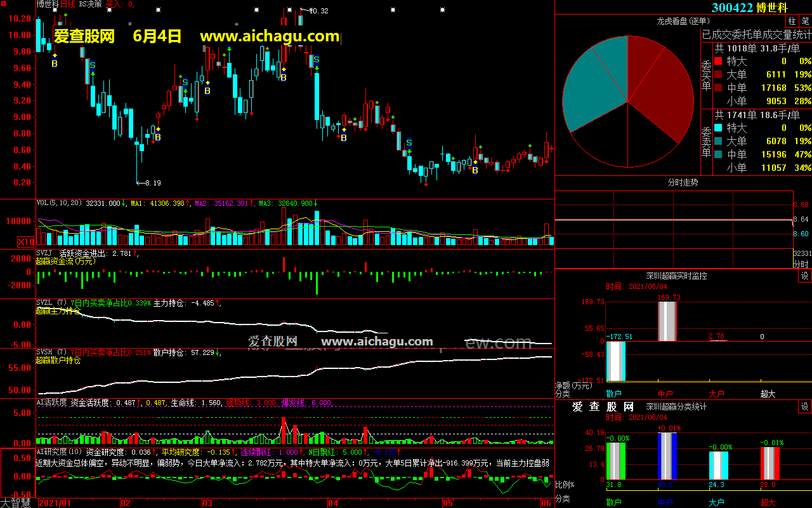Click the dark red 大单 buy-order swatch
The height and width of the screenshot is (508, 812).
(x=718, y=75)
